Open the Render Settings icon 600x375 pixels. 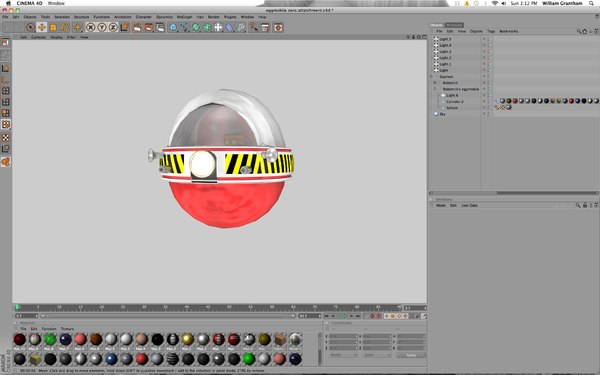(160, 27)
